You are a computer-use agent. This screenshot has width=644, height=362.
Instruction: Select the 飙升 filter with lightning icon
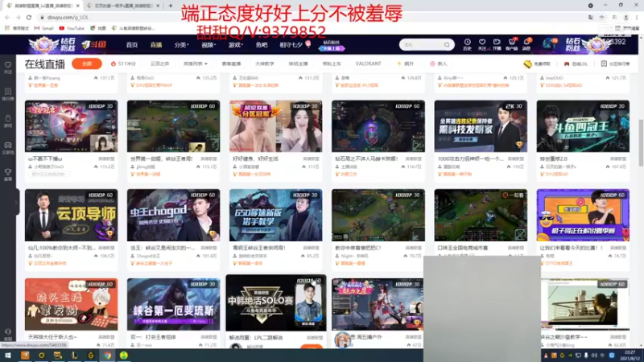[406, 64]
